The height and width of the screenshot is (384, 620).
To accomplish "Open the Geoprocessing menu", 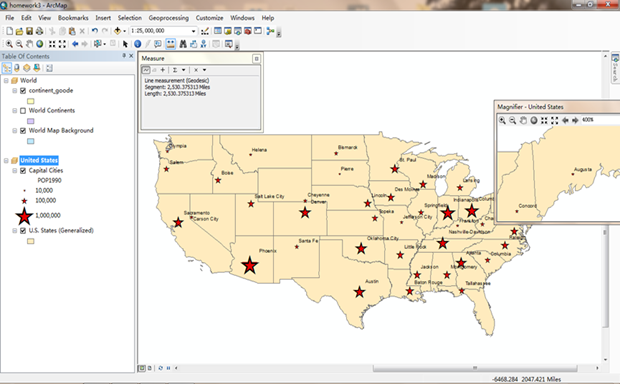I will pyautogui.click(x=168, y=18).
